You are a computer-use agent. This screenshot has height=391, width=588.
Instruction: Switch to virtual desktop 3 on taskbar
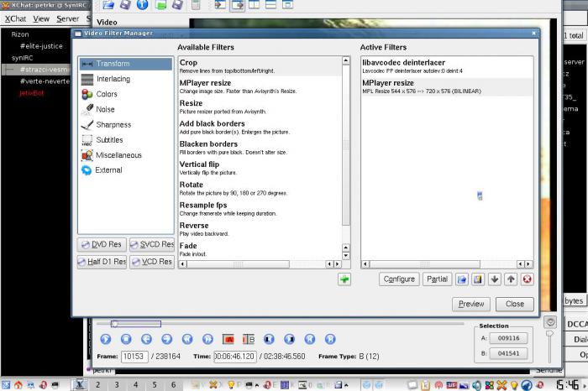click(117, 384)
